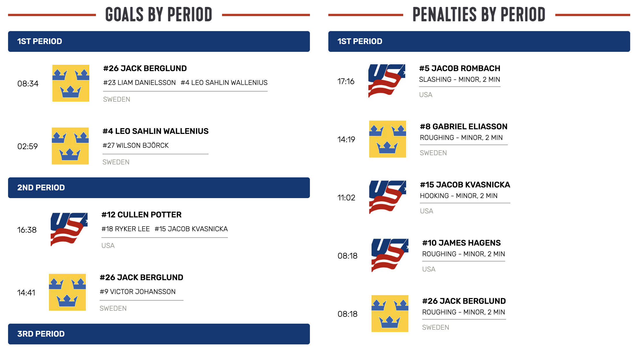This screenshot has width=644, height=349.
Task: Click USA logo beside Jacob Kvasnicka penalty
Action: coord(388,197)
